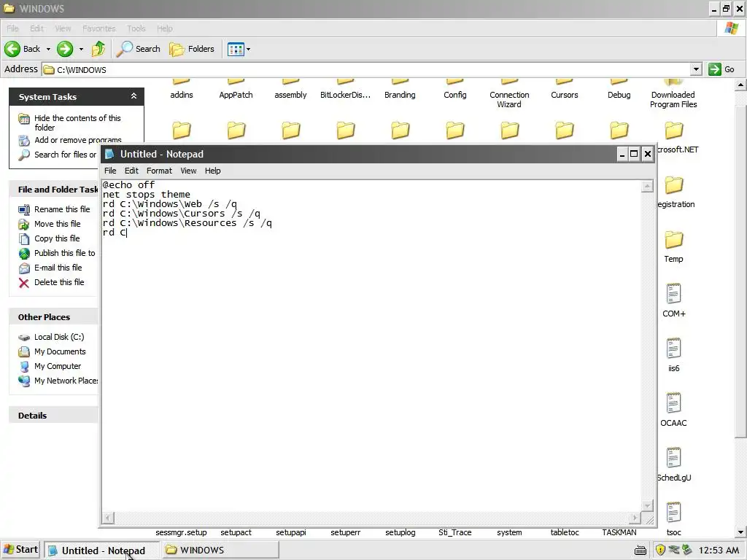Click Search for files or folders link
The image size is (747, 560).
tap(65, 155)
